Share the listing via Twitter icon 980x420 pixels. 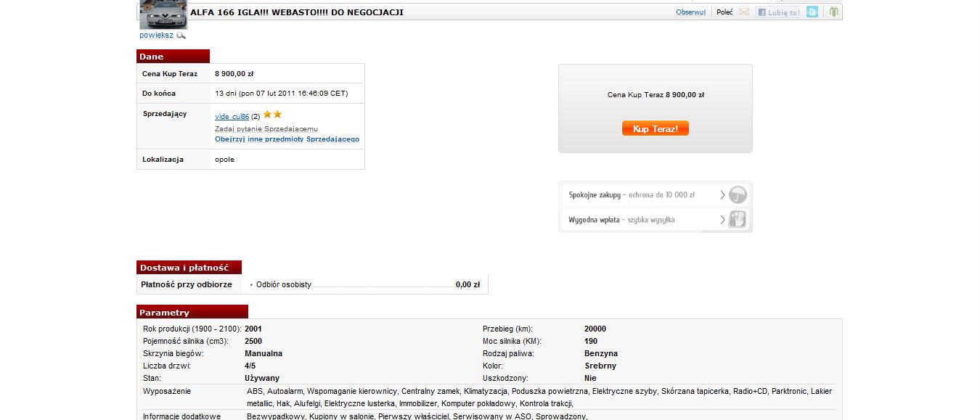click(x=812, y=12)
